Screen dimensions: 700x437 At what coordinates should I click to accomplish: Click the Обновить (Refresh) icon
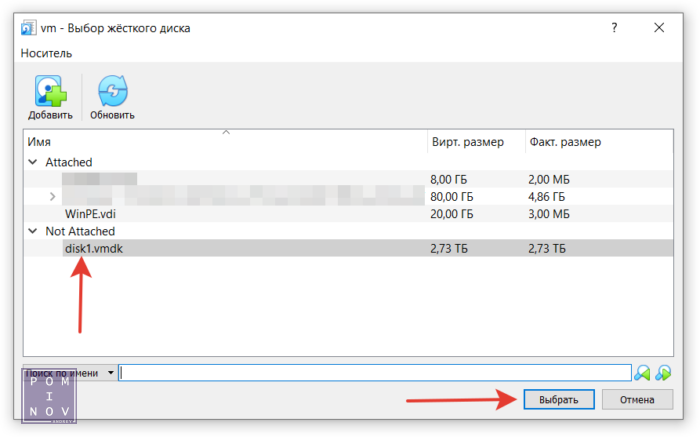(x=112, y=92)
